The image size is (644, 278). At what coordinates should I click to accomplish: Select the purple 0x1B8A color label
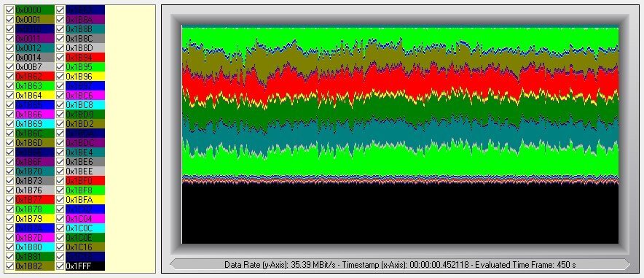coord(85,19)
